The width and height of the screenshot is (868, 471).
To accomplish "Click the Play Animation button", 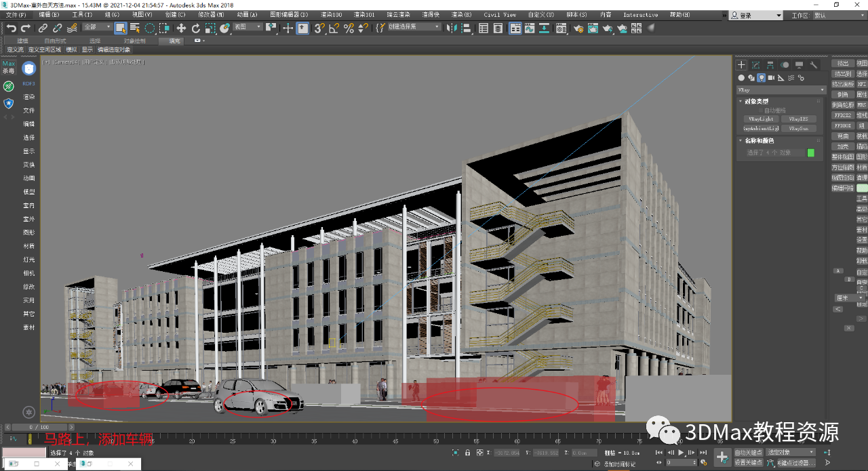I will click(x=682, y=452).
